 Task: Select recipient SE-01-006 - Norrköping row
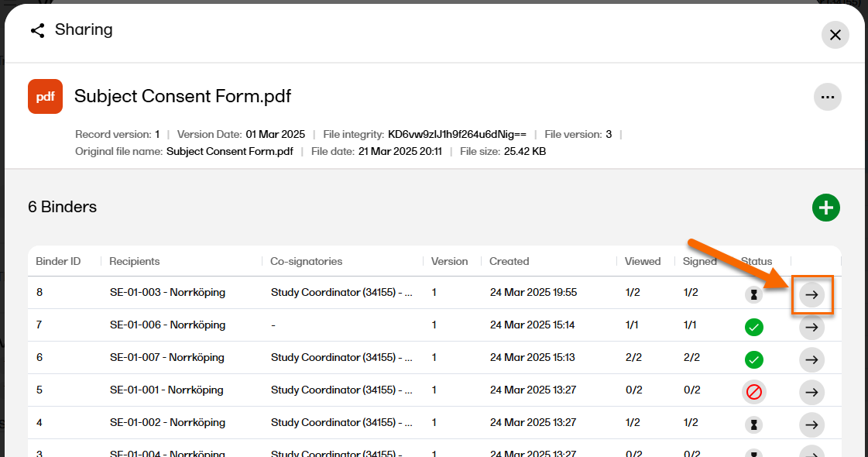[167, 325]
